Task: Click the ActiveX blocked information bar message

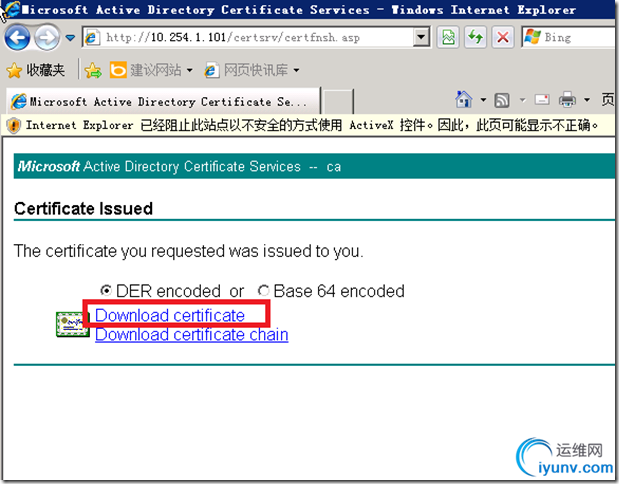Action: tap(312, 125)
